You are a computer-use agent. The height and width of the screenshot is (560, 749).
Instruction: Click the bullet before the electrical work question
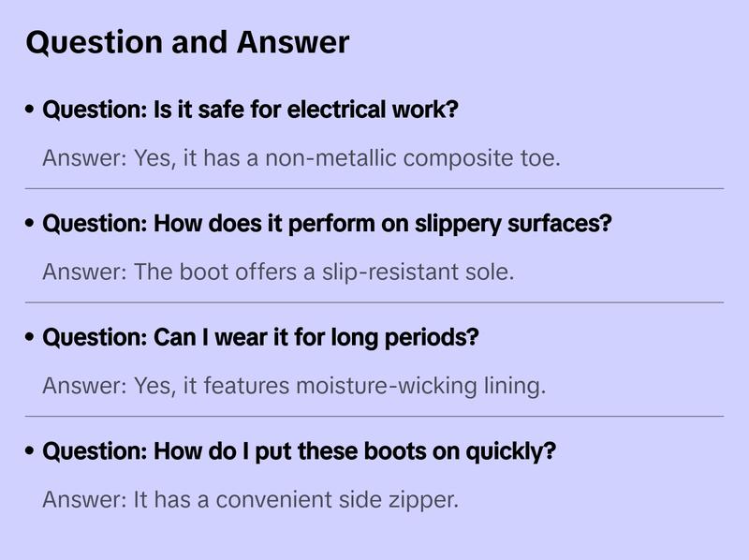[x=31, y=111]
